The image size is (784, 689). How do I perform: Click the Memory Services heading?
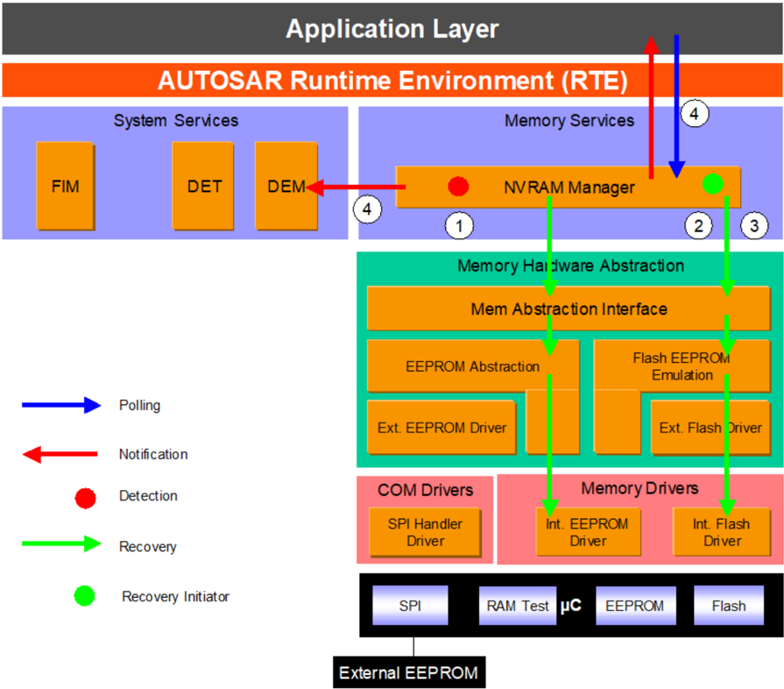click(x=569, y=121)
